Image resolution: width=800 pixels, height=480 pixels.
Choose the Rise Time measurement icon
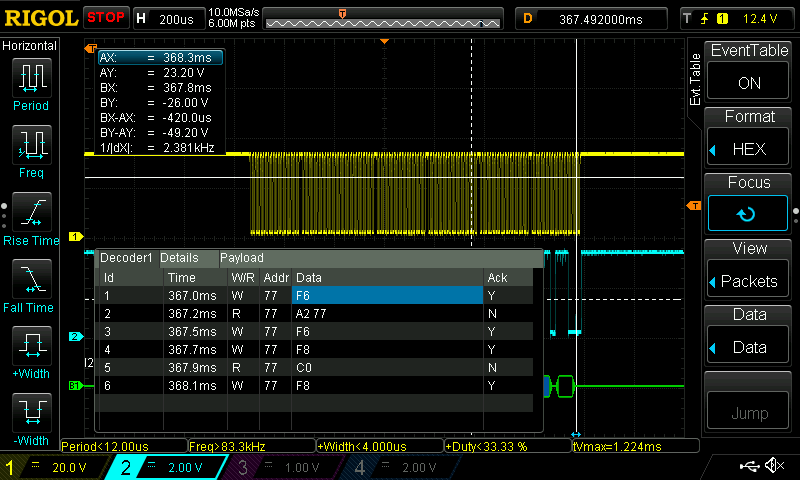pos(30,214)
